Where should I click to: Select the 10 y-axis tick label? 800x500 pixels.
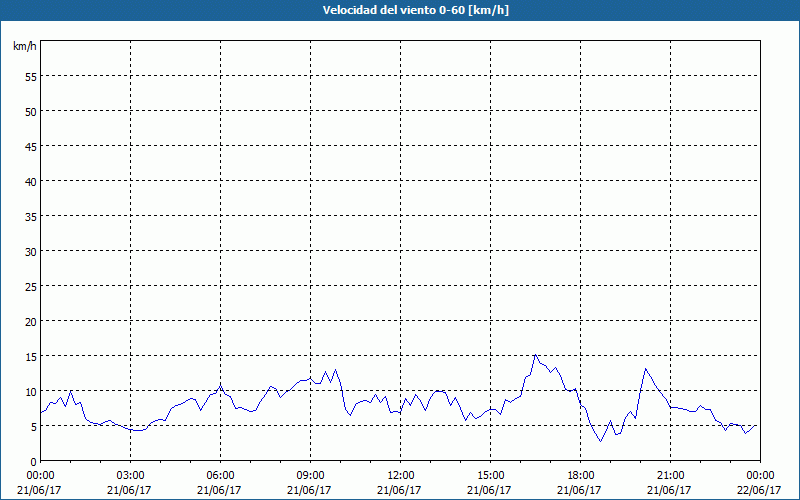pyautogui.click(x=31, y=391)
